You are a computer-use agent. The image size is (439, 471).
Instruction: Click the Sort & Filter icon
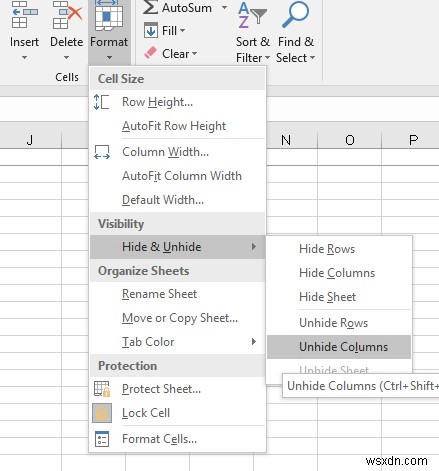[252, 15]
